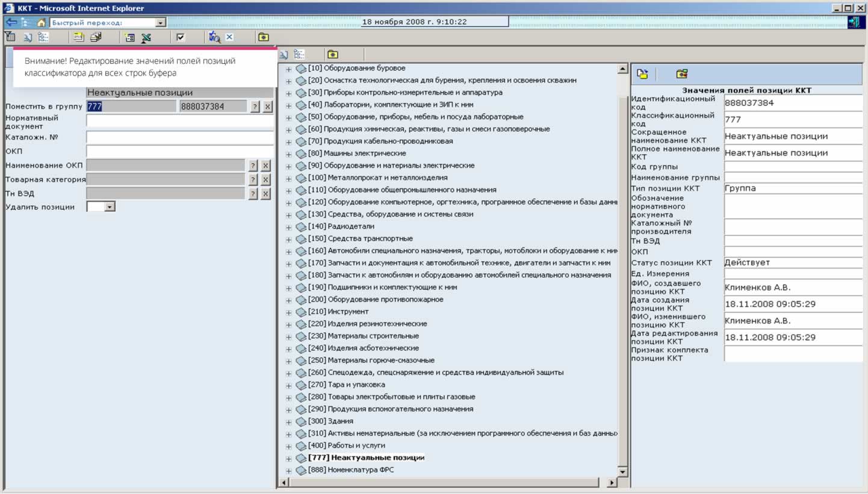Click the ? button in Тн ВЭД row
868x494 pixels.
(253, 193)
